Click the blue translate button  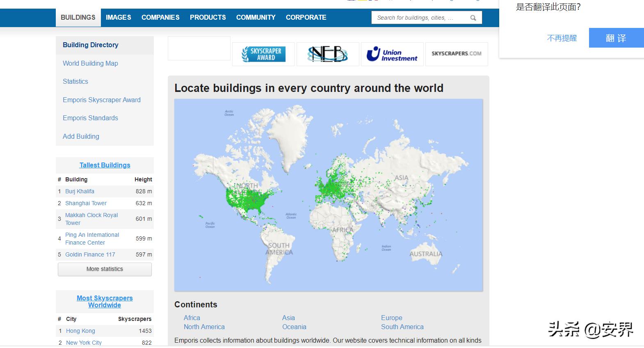point(616,38)
